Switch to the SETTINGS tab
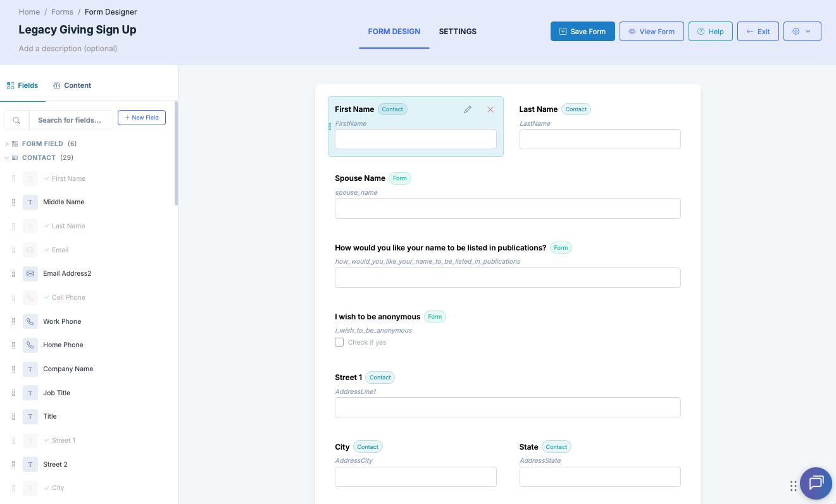 [x=458, y=32]
